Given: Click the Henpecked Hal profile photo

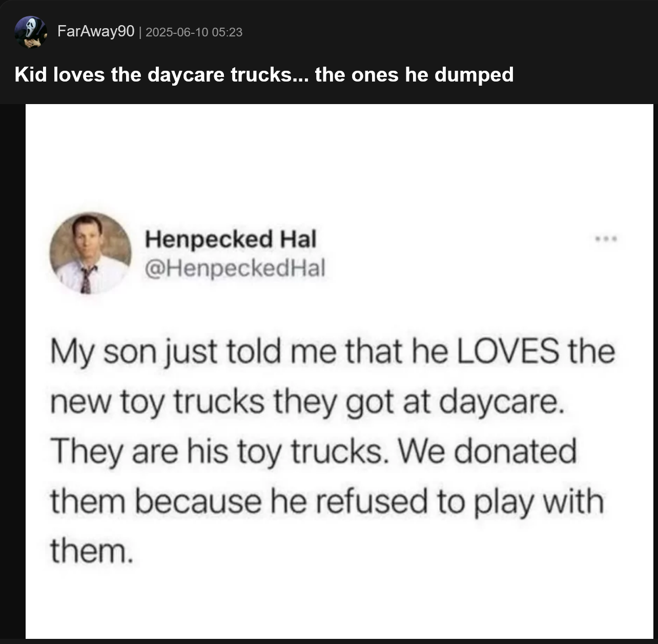Looking at the screenshot, I should (90, 253).
